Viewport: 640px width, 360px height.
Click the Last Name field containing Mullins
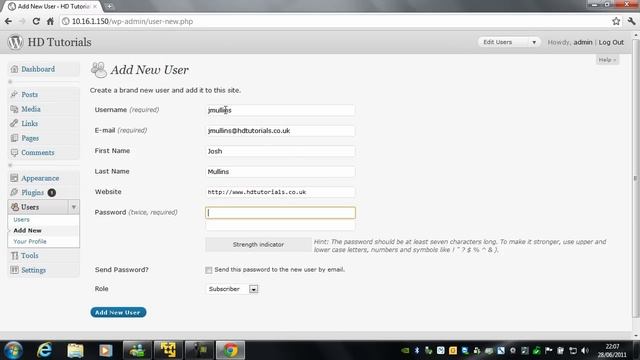point(280,171)
